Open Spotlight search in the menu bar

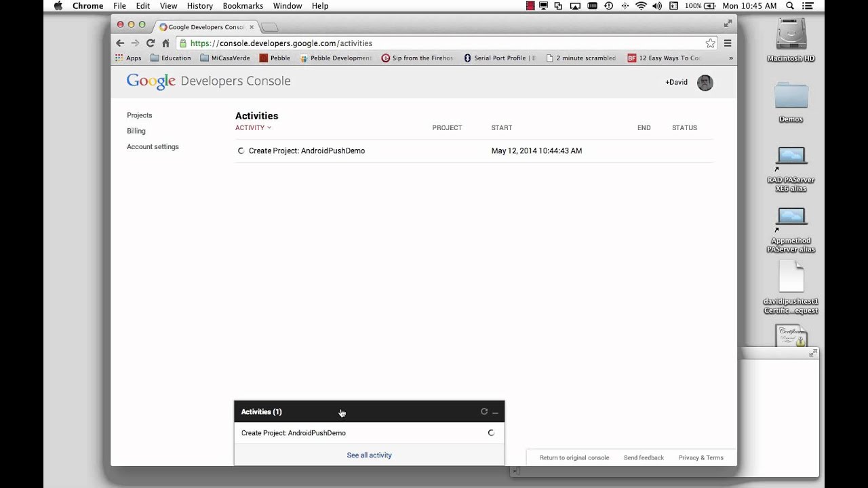789,5
